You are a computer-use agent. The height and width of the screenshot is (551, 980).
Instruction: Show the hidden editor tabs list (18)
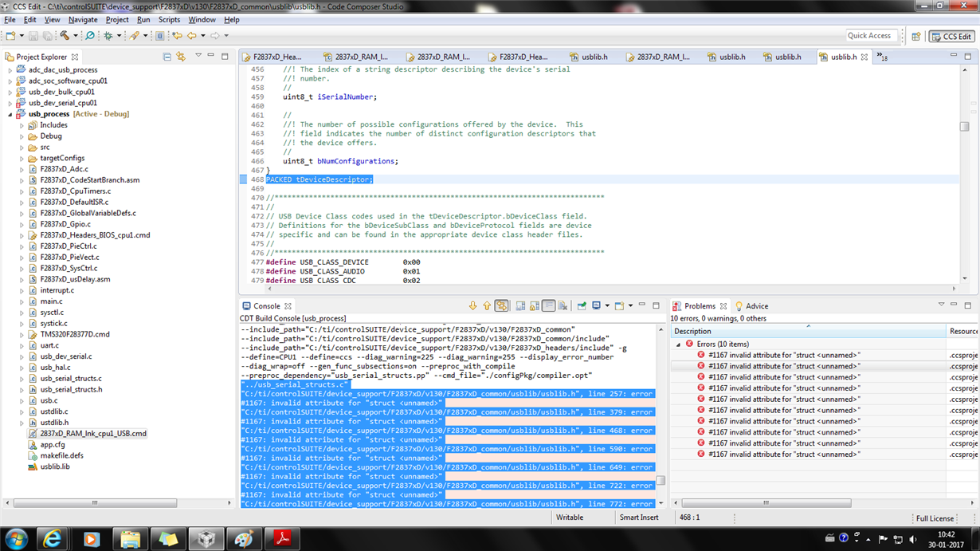pos(882,57)
